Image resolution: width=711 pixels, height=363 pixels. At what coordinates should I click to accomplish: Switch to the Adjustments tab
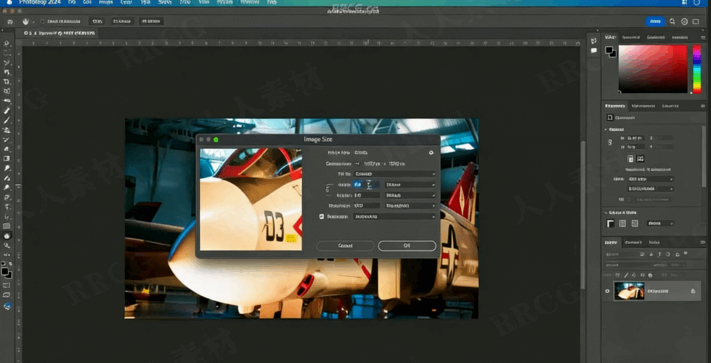643,106
